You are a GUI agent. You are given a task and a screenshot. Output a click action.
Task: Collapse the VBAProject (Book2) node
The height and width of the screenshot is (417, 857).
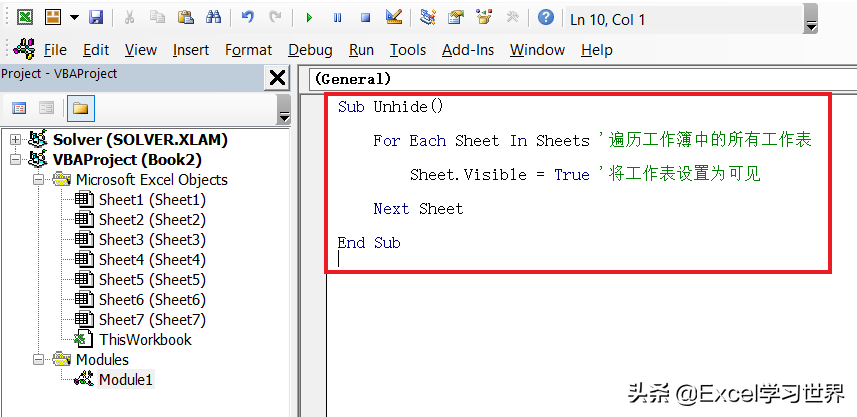click(15, 160)
